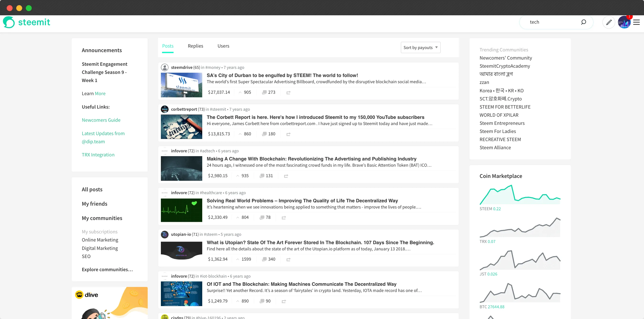Click your profile avatar with notification badge
Image resolution: width=644 pixels, height=319 pixels.
(x=624, y=22)
